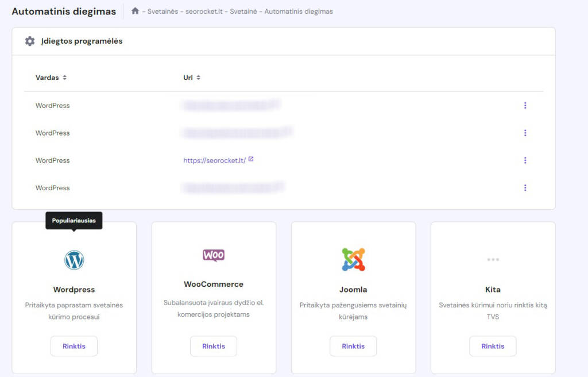
Task: Click the WordPress logo icon
Action: click(74, 260)
